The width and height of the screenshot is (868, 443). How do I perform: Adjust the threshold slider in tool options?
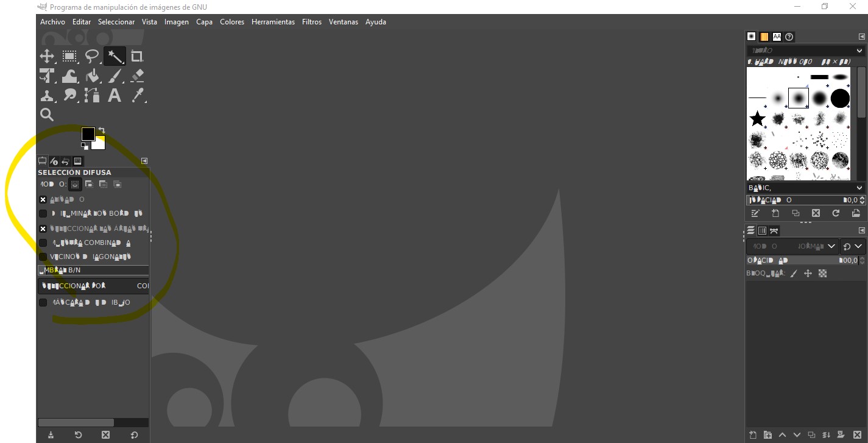93,270
